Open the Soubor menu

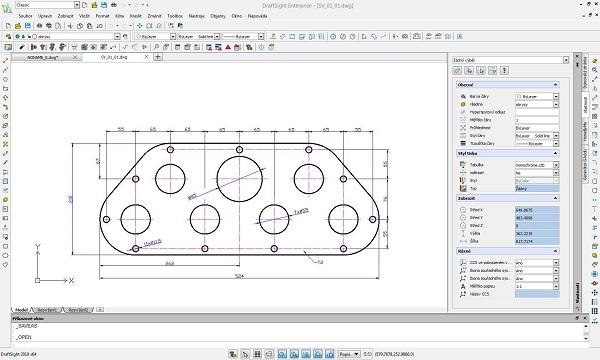click(x=25, y=16)
